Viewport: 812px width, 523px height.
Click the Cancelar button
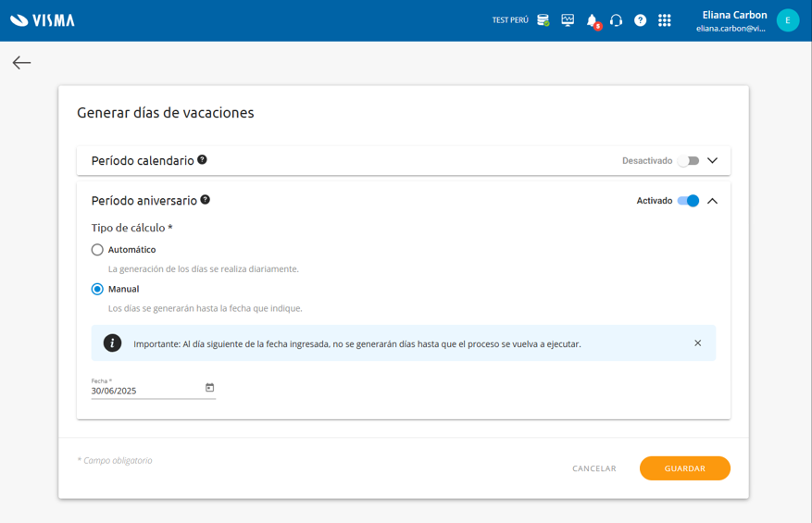(x=593, y=468)
